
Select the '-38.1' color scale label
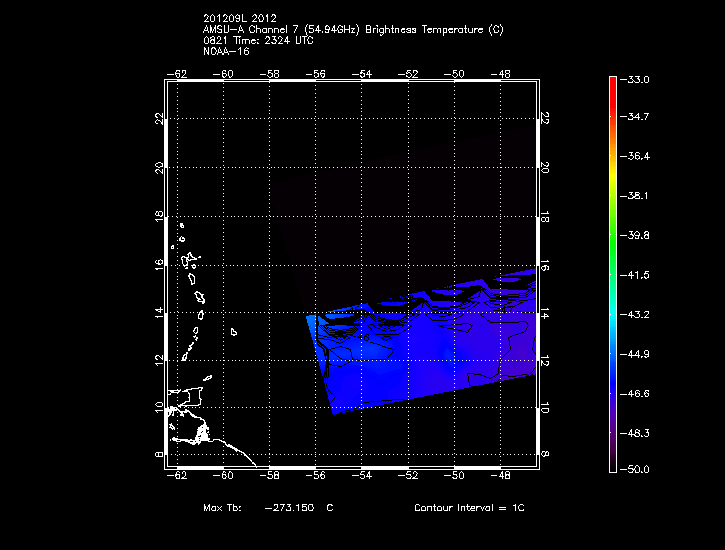(634, 196)
